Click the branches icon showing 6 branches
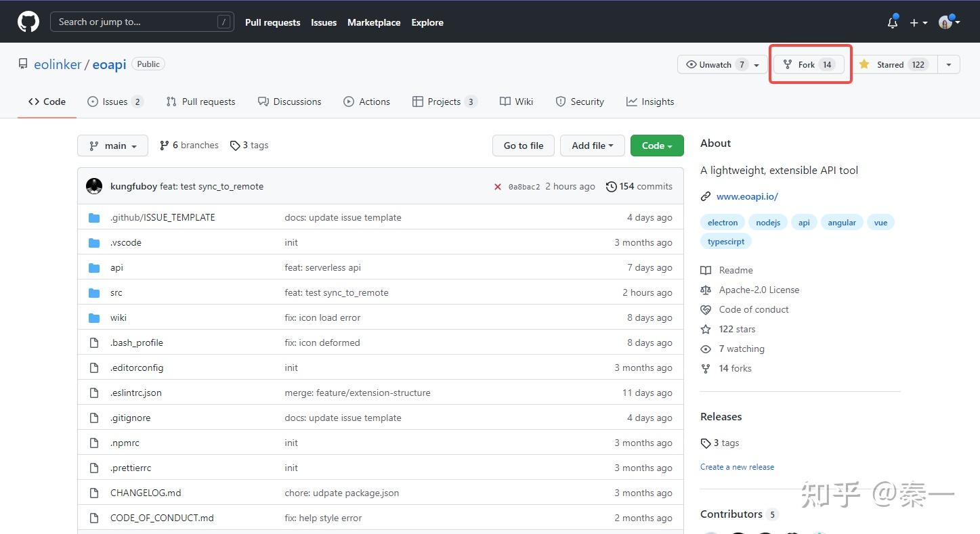 [x=164, y=145]
